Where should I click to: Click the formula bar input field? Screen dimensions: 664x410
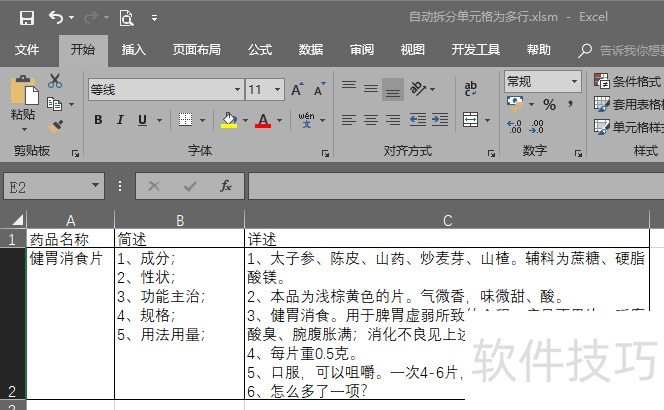click(x=456, y=186)
